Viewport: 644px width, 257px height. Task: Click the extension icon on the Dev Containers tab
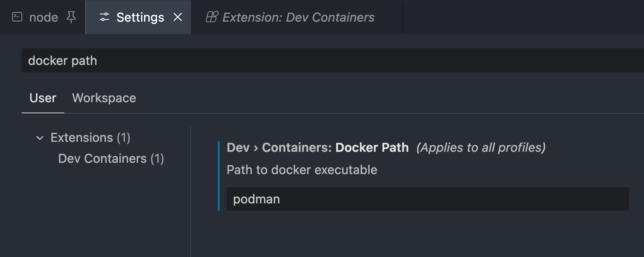[212, 17]
